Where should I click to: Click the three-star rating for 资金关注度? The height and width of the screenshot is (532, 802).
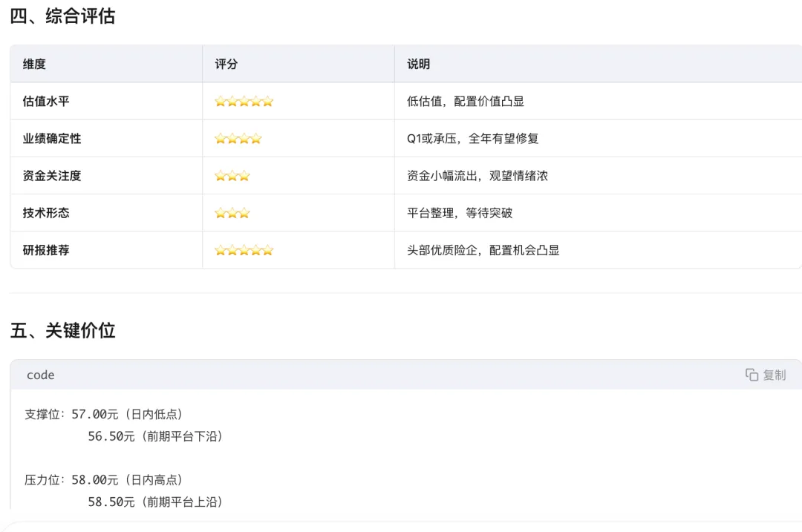[232, 176]
